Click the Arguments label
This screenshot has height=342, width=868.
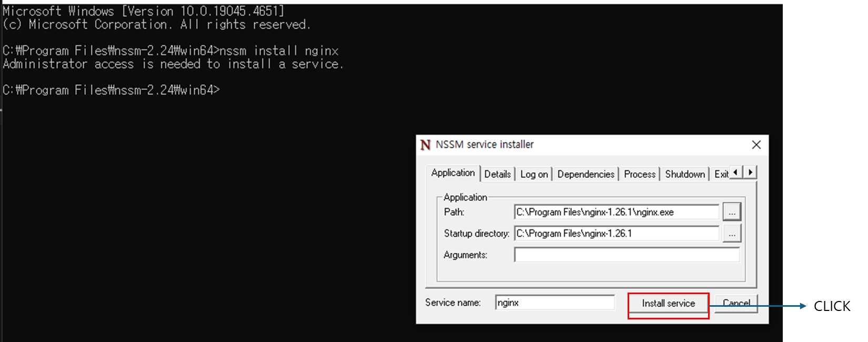466,255
